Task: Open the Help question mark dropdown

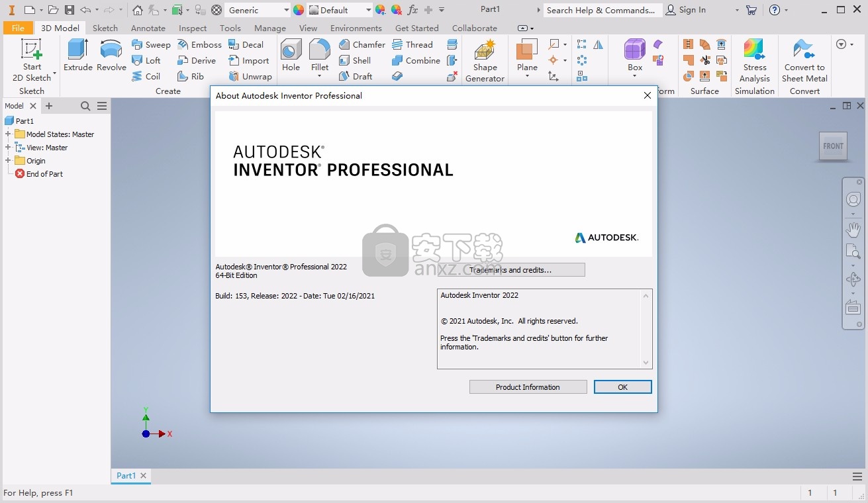Action: [x=787, y=10]
